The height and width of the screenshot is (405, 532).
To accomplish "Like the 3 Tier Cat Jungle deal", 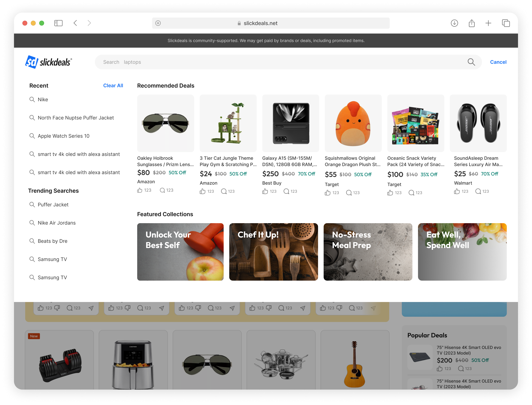I will 202,191.
